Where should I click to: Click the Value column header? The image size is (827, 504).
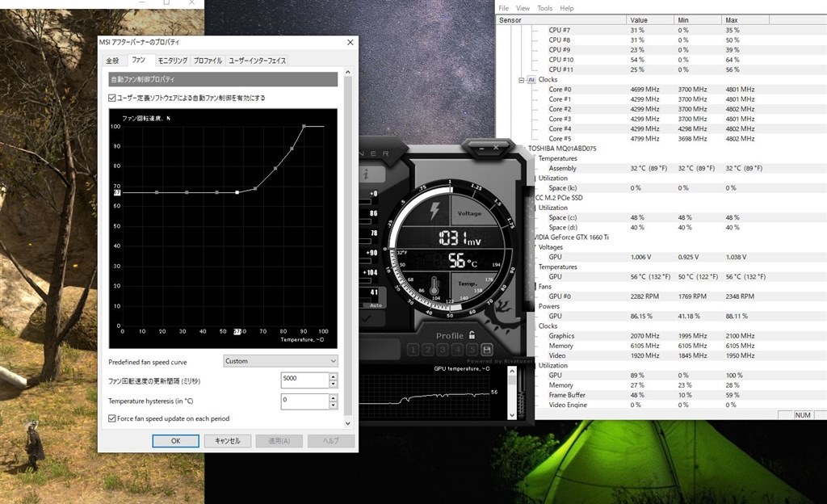click(650, 20)
